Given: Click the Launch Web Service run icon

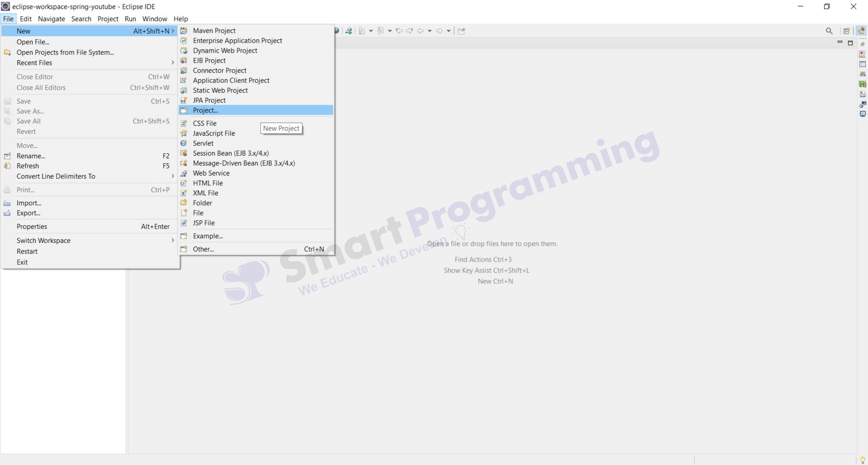Looking at the screenshot, I should tap(349, 31).
